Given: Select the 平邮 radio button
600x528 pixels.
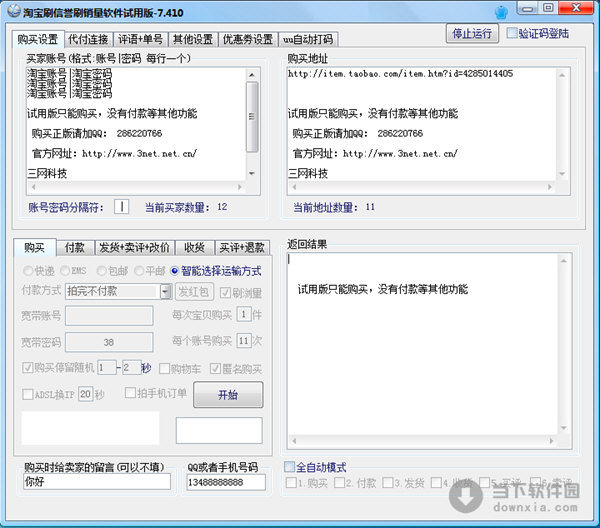Looking at the screenshot, I should (139, 271).
